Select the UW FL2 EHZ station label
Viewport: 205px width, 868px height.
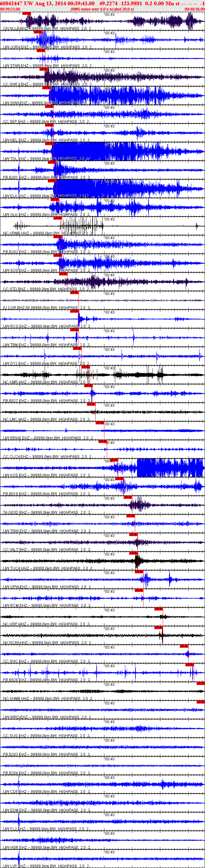coord(46,829)
